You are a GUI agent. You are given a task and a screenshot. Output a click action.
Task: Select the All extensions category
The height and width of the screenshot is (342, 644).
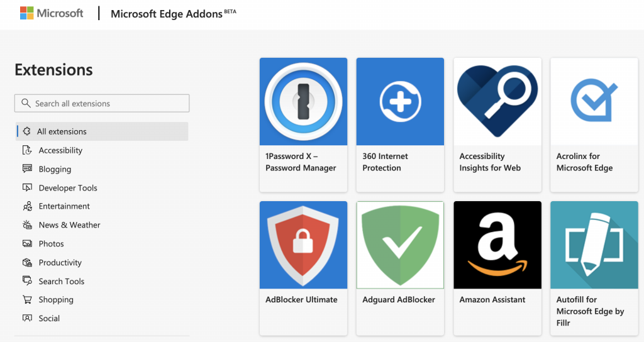(102, 131)
